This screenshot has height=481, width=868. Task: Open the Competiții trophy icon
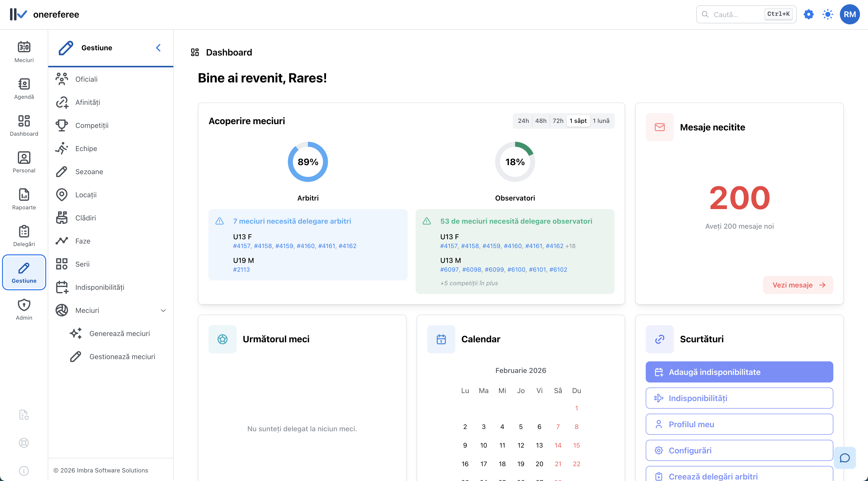[x=62, y=125]
